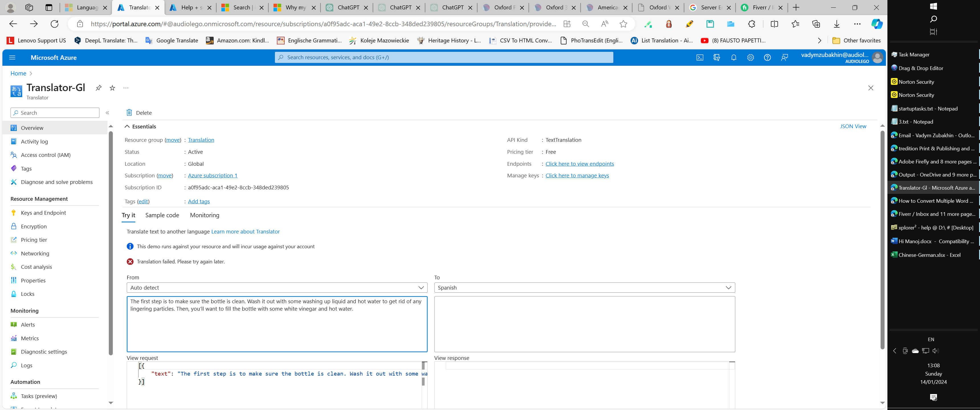Open Azure Cloud Shell icon
The height and width of the screenshot is (410, 980).
coord(700,58)
